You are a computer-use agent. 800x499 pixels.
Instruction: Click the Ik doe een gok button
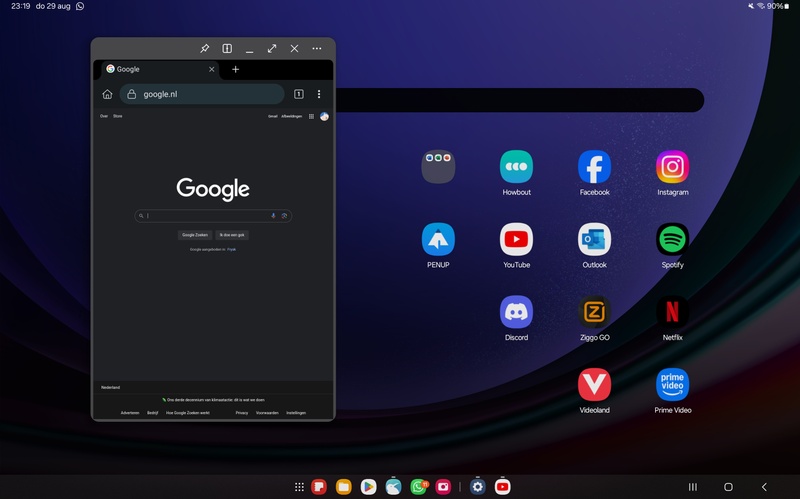[x=232, y=235]
